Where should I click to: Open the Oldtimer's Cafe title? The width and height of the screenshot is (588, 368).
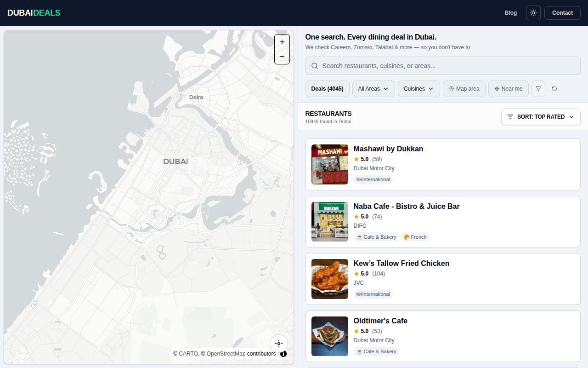380,321
